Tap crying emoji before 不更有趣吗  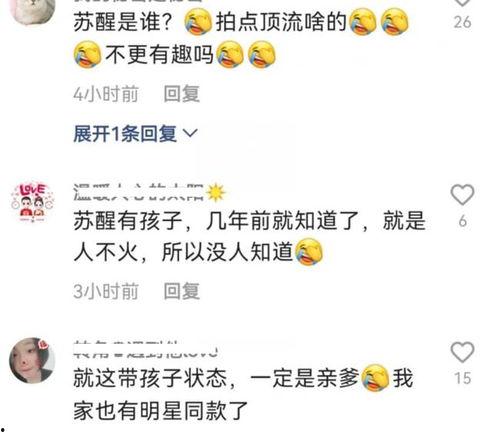click(x=87, y=54)
